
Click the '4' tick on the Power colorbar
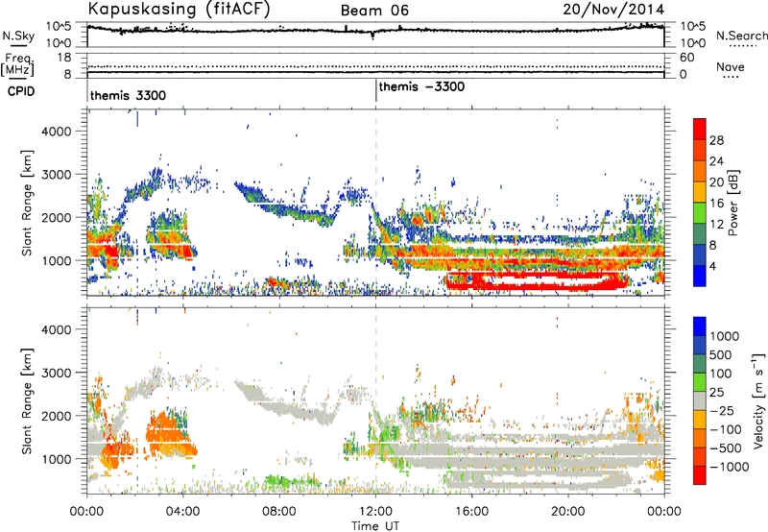coord(712,267)
